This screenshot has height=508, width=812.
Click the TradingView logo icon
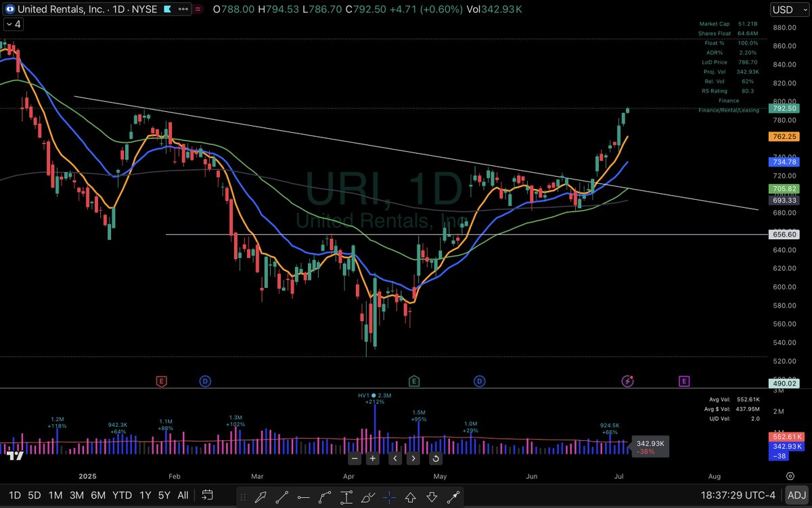(14, 457)
